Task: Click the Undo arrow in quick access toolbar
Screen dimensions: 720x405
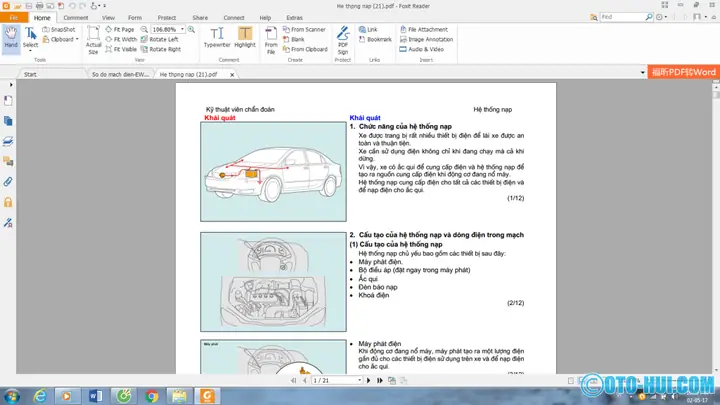Action: [72, 6]
